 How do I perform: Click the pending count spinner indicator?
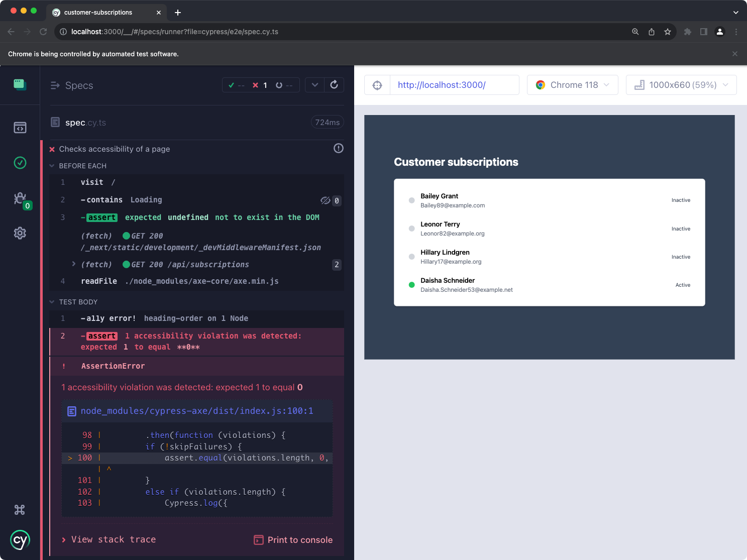284,85
